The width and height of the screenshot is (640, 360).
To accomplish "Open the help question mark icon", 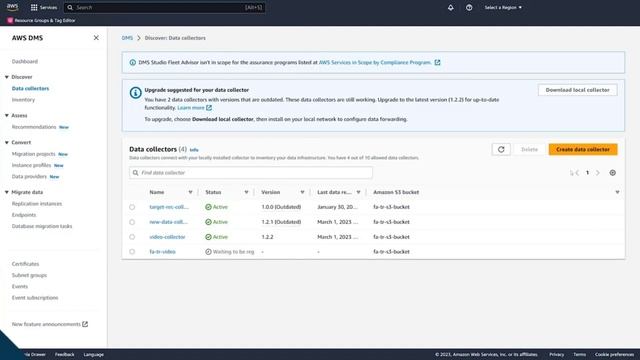I will point(469,7).
